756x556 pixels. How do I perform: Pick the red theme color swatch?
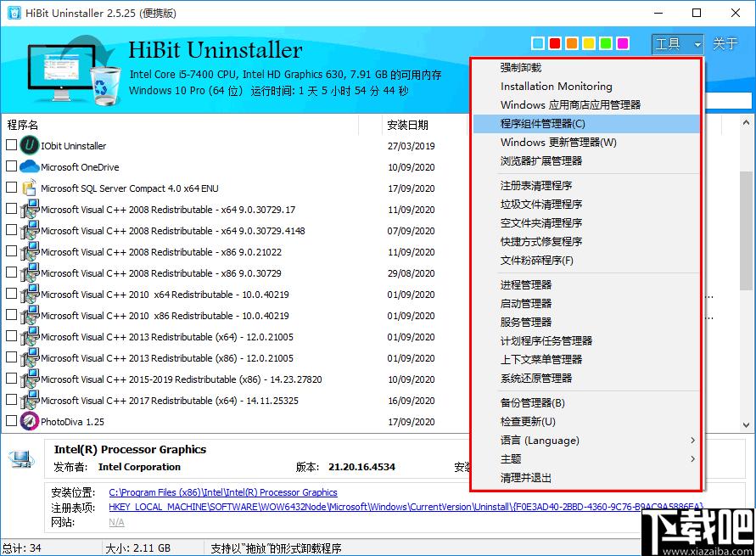point(555,43)
